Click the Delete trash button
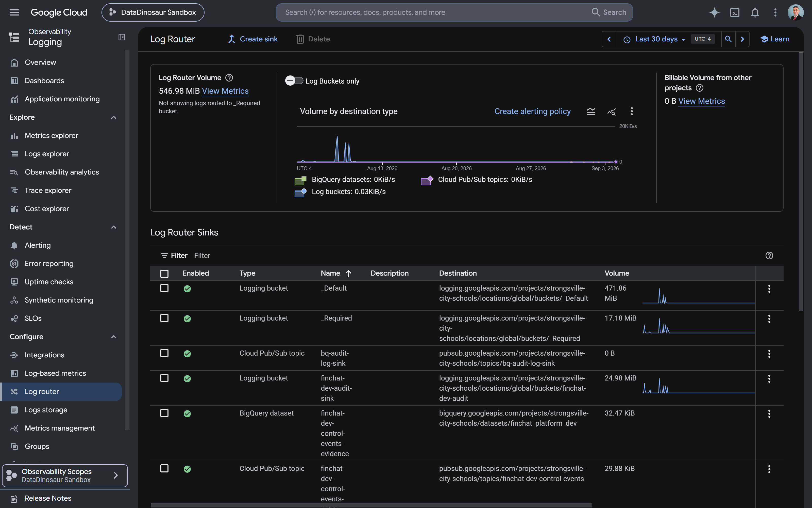Viewport: 812px width, 508px height. pyautogui.click(x=313, y=39)
